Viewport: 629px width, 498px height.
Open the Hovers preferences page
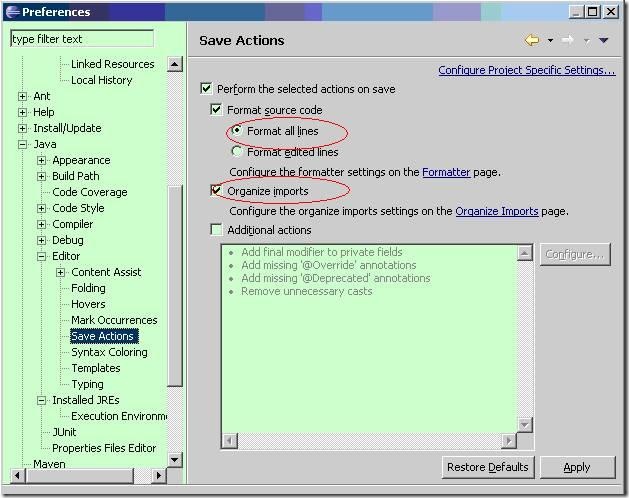(88, 304)
